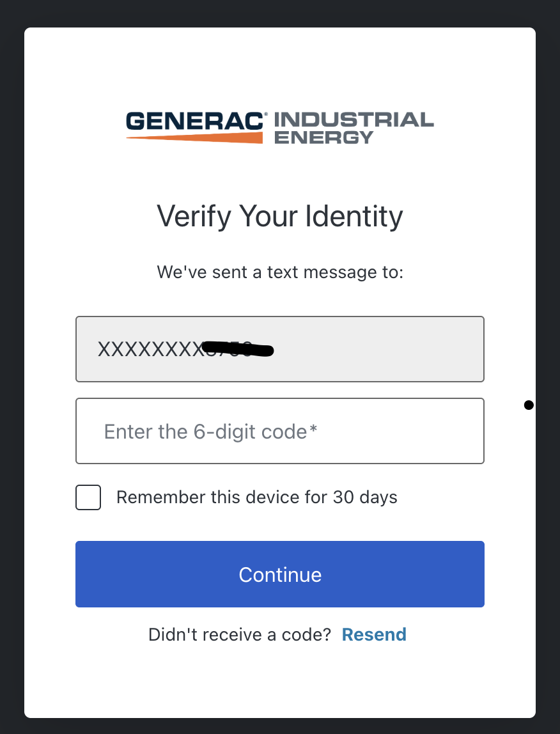This screenshot has height=734, width=560.
Task: Click the GENERAC wordmark logo
Action: [x=194, y=121]
